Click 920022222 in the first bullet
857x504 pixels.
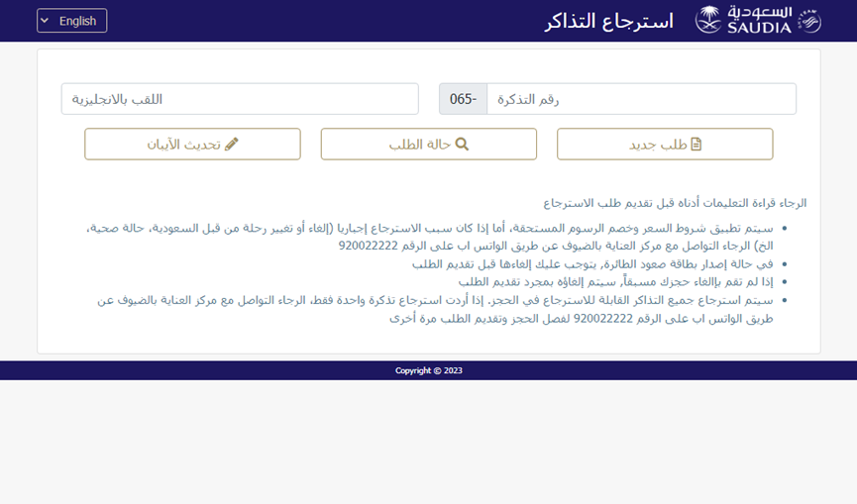[370, 246]
